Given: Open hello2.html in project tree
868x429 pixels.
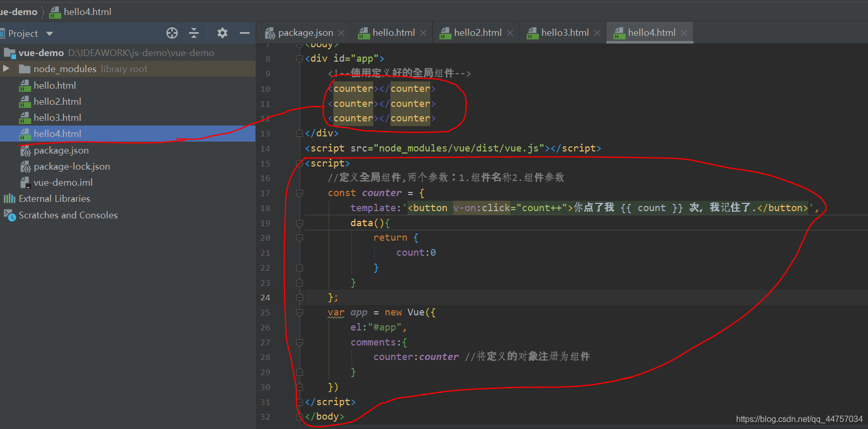Looking at the screenshot, I should (x=57, y=101).
